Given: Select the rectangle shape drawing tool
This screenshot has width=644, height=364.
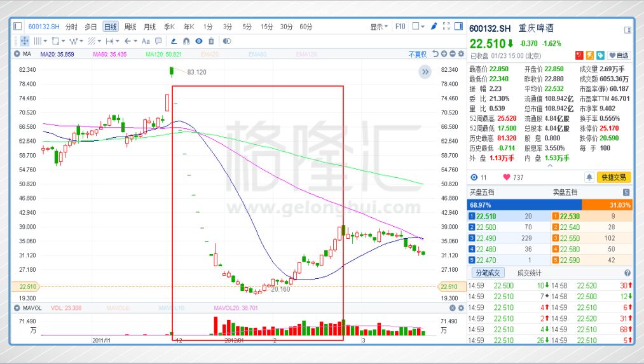Looking at the screenshot, I should click(x=55, y=41).
